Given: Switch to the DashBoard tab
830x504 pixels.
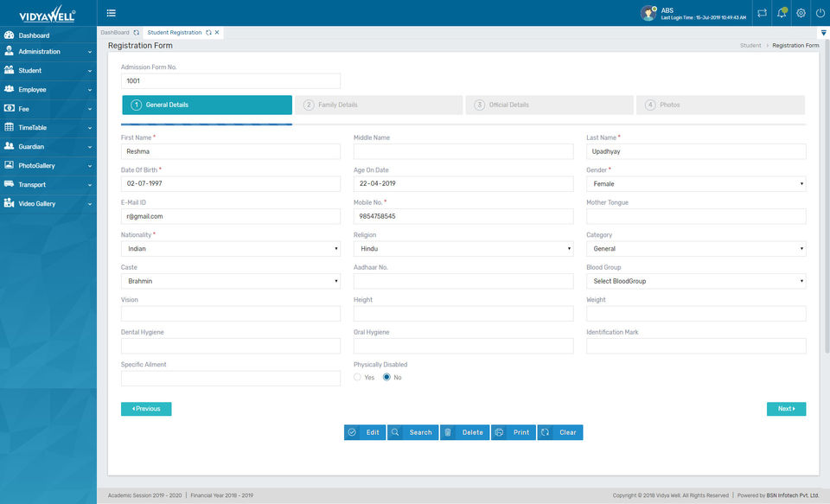Looking at the screenshot, I should click(115, 33).
